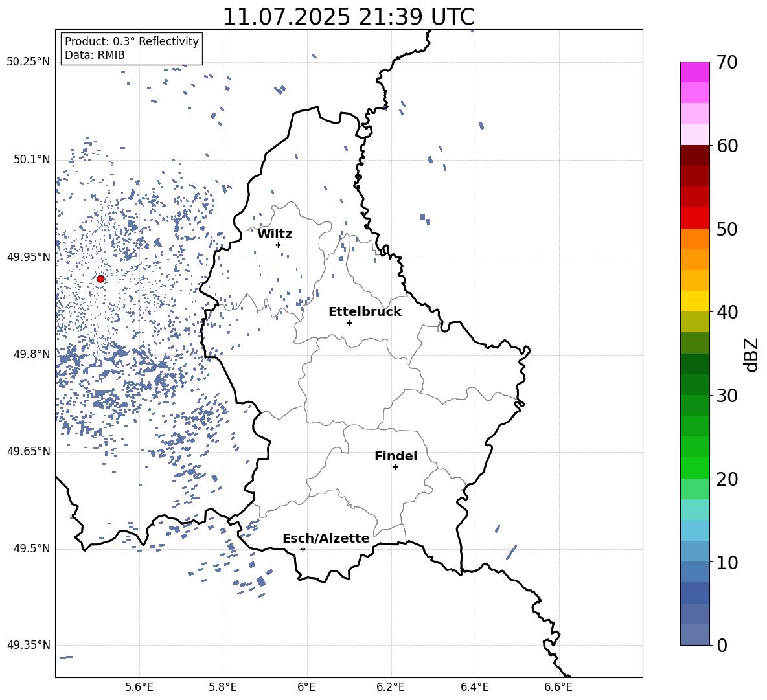Viewport: 767px width, 700px height.
Task: Click the dark maroon swatch just below 60 dBZ
Action: click(695, 155)
